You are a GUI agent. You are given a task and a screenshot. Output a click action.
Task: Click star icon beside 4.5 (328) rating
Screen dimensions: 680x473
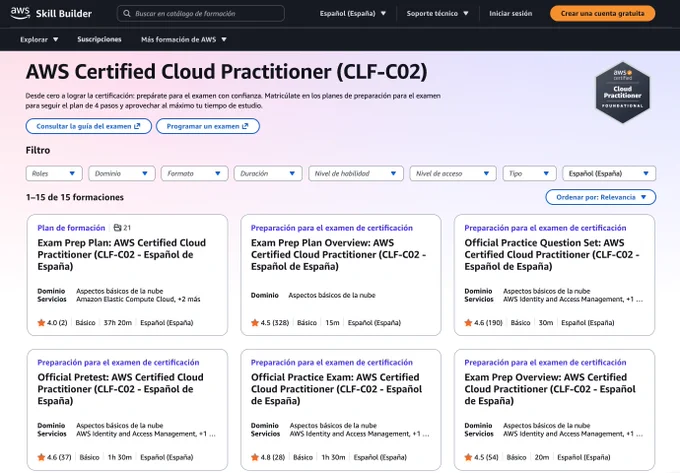[255, 323]
